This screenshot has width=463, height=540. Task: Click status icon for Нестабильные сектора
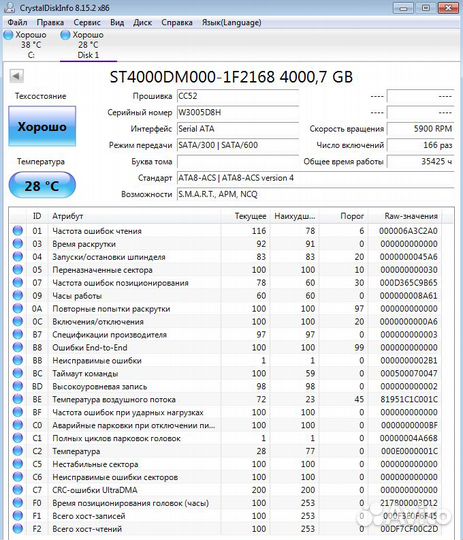(18, 464)
